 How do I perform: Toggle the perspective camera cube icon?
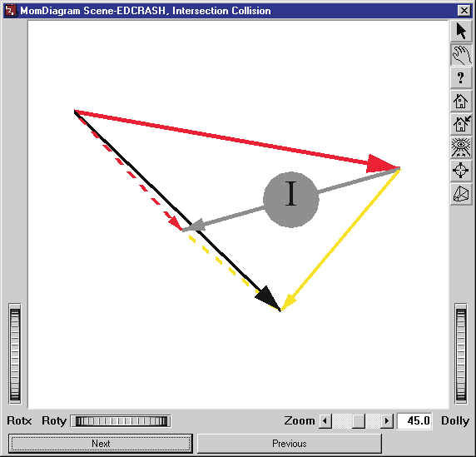tap(461, 194)
